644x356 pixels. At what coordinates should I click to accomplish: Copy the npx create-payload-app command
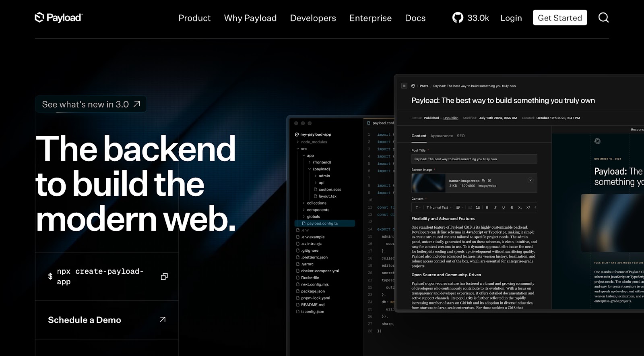tap(164, 277)
